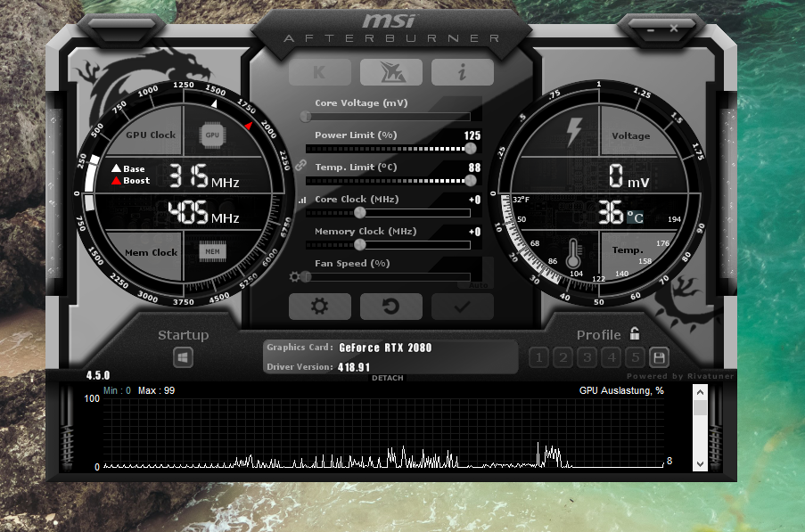Click the Core Voltage slider handle
The width and height of the screenshot is (805, 532).
[306, 117]
